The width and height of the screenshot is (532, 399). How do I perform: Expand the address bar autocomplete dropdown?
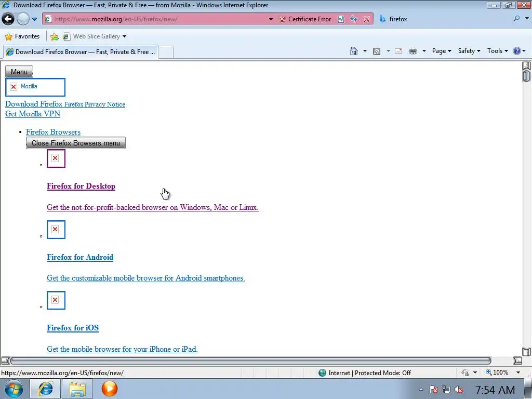pyautogui.click(x=271, y=19)
